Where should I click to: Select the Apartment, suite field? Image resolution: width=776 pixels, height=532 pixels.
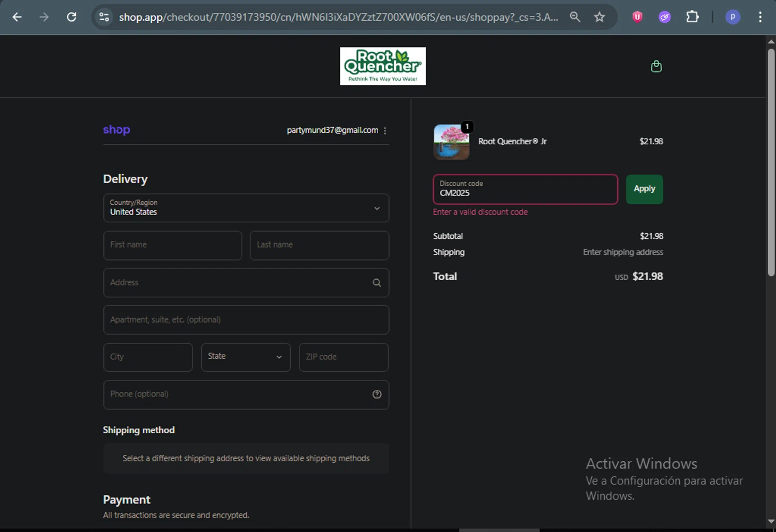246,320
